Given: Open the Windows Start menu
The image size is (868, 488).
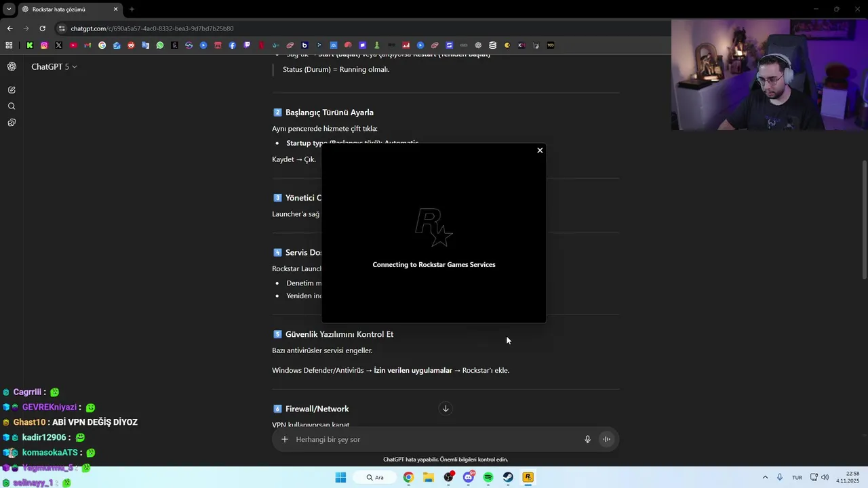Looking at the screenshot, I should [340, 477].
